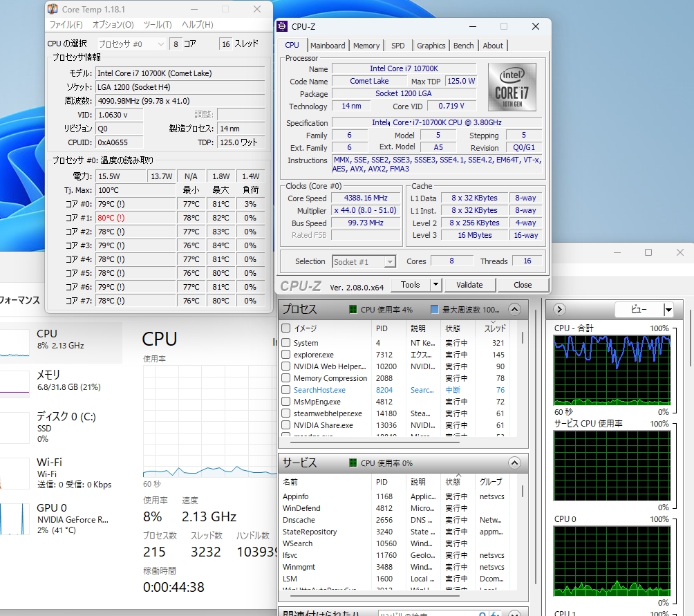Screen dimensions: 694x616
Task: Collapse the サービス section chevron
Action: pos(514,463)
